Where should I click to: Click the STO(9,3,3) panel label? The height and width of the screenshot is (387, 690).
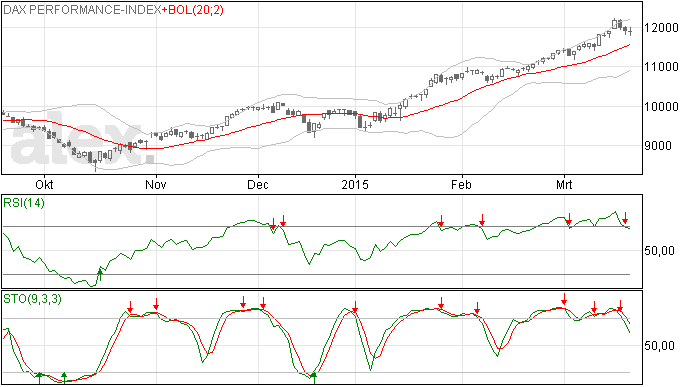coord(32,299)
